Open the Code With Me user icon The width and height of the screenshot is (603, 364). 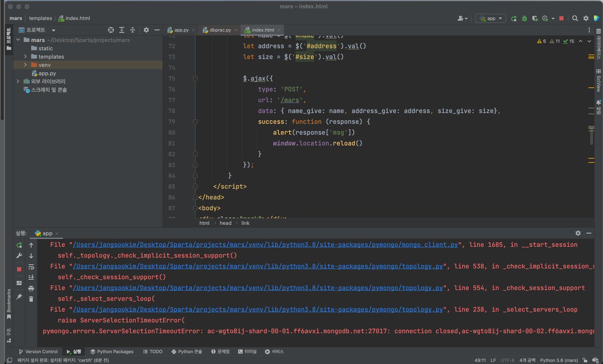click(x=462, y=18)
